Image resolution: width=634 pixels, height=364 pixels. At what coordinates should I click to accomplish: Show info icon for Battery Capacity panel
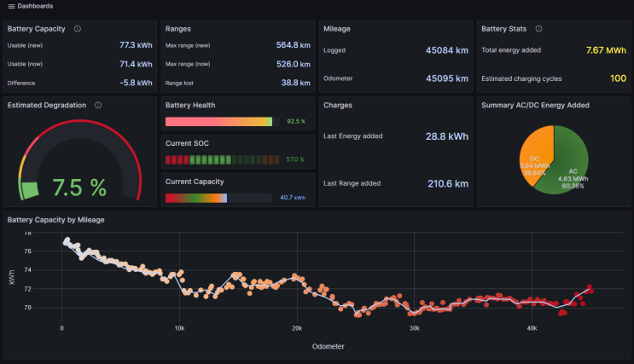[x=78, y=29]
